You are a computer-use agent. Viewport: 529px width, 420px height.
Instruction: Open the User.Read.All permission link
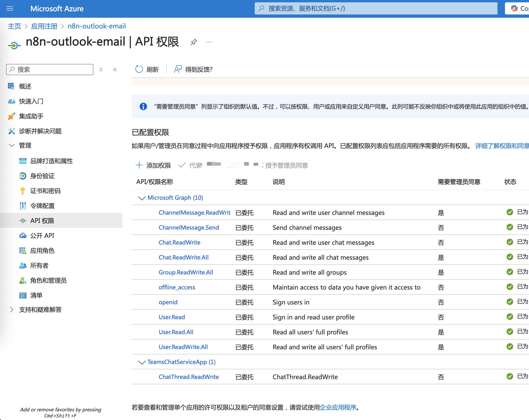point(176,332)
